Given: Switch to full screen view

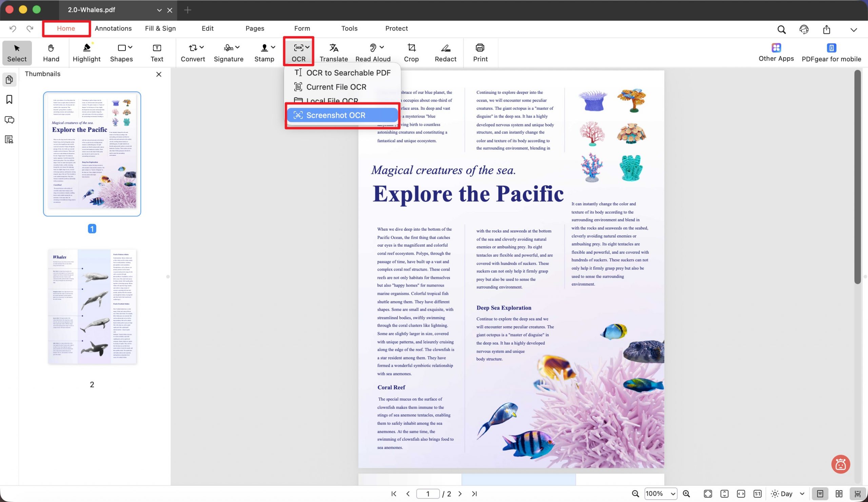Looking at the screenshot, I should pyautogui.click(x=708, y=494).
